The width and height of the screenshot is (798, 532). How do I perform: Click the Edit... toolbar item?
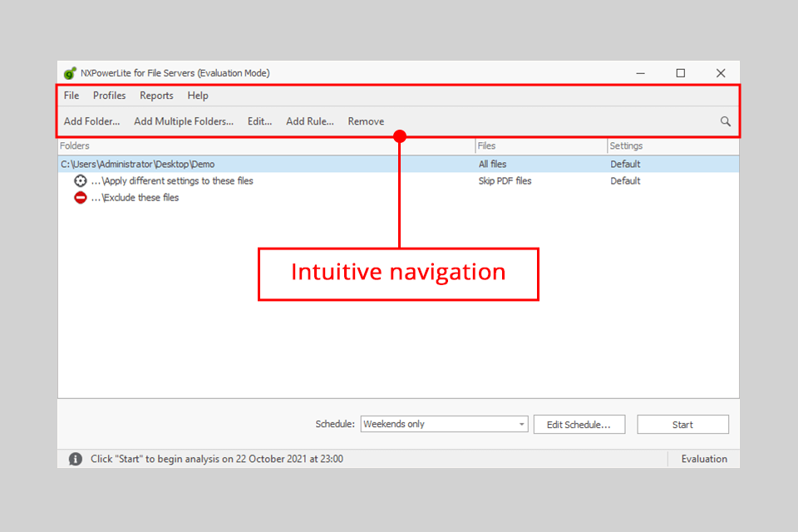[259, 121]
